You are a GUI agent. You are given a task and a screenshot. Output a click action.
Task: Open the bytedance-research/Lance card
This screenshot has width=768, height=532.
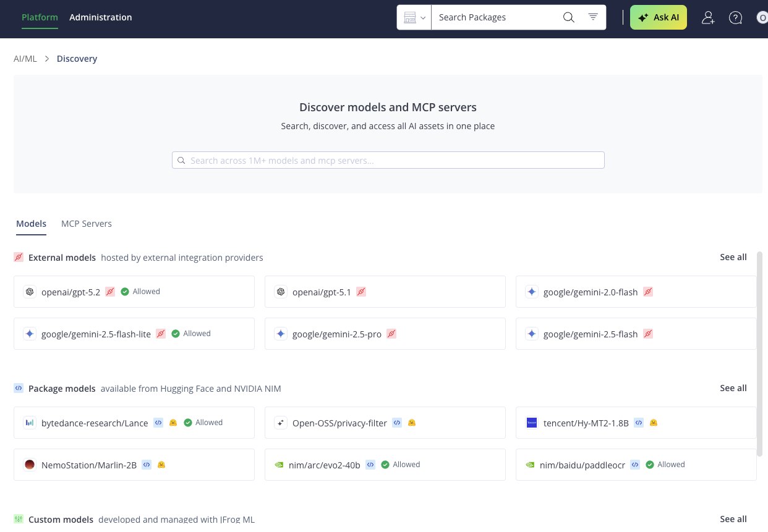click(134, 423)
